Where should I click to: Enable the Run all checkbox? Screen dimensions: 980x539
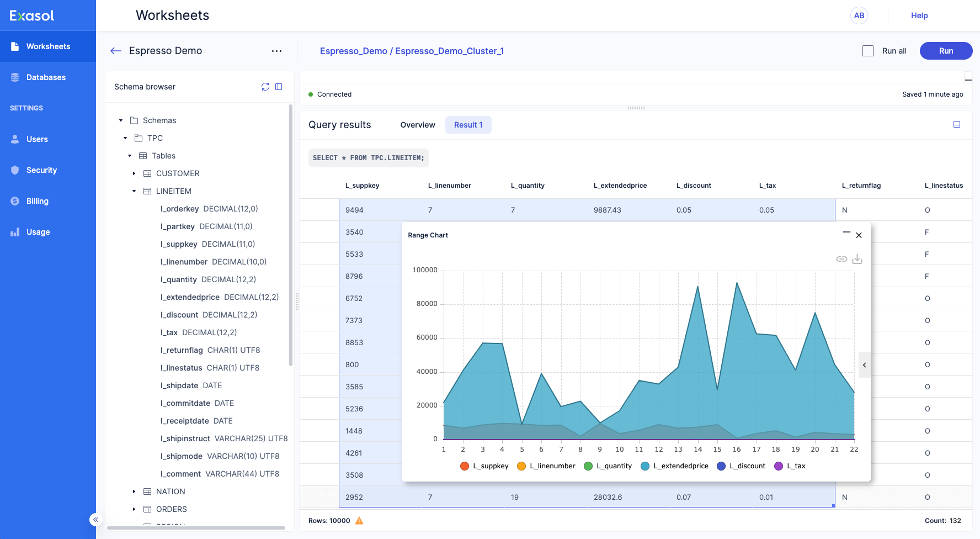pyautogui.click(x=868, y=51)
